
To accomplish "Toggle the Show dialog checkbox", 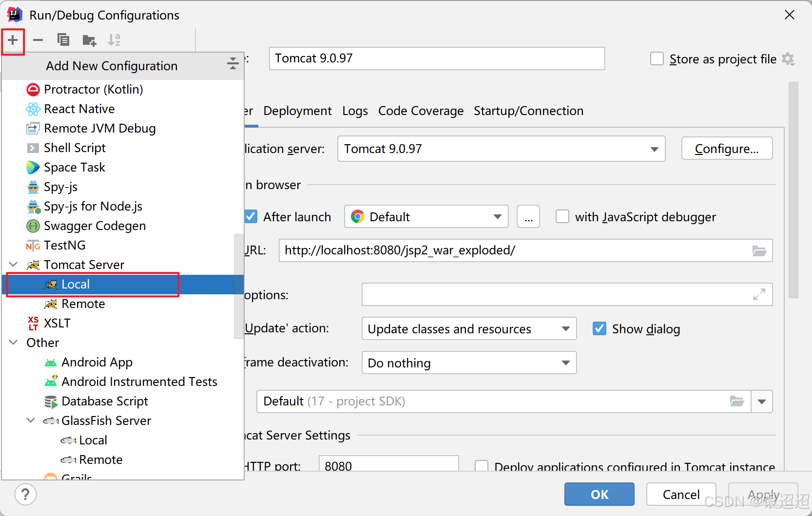I will click(x=599, y=328).
